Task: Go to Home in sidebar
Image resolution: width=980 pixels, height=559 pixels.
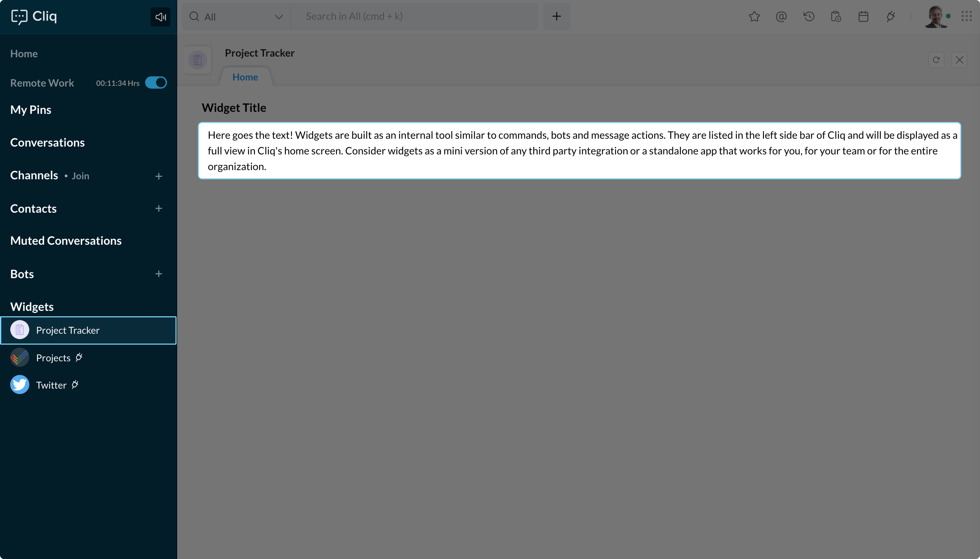Action: click(x=24, y=53)
